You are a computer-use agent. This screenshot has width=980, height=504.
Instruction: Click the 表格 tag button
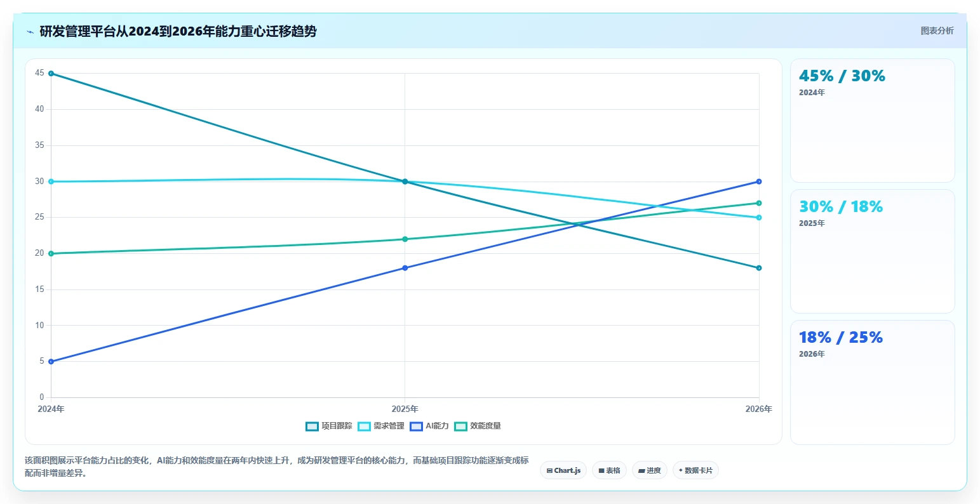[x=609, y=470]
